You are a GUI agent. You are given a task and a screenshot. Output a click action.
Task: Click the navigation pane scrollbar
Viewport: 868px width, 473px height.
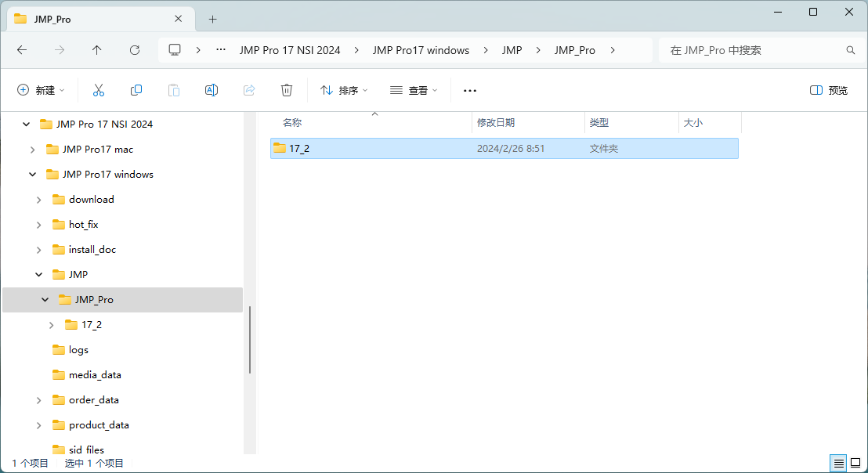click(x=250, y=340)
